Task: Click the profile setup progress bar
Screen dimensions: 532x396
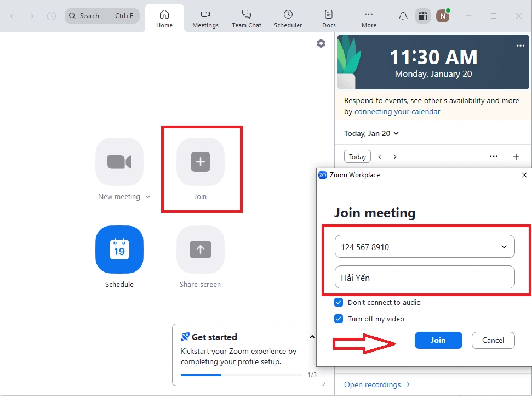Action: 242,375
